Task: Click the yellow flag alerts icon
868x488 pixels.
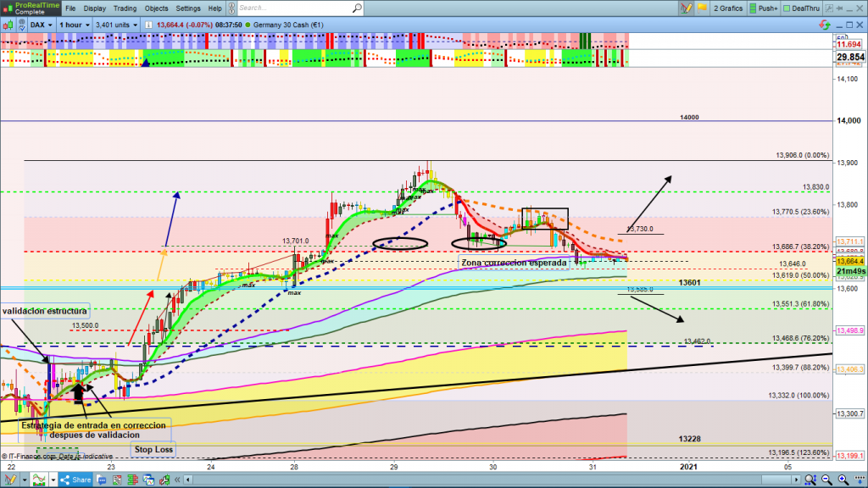Action: point(701,8)
